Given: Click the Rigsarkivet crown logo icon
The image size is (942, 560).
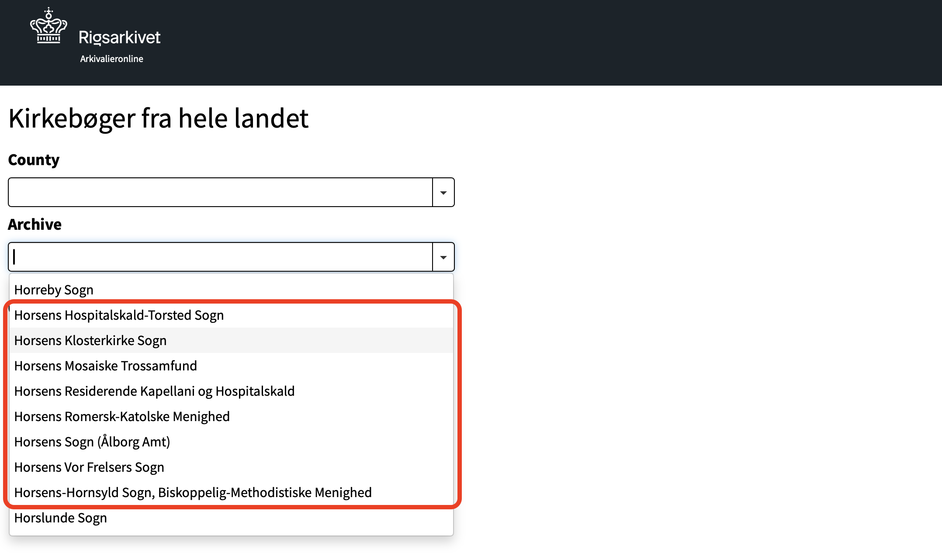Looking at the screenshot, I should (48, 25).
